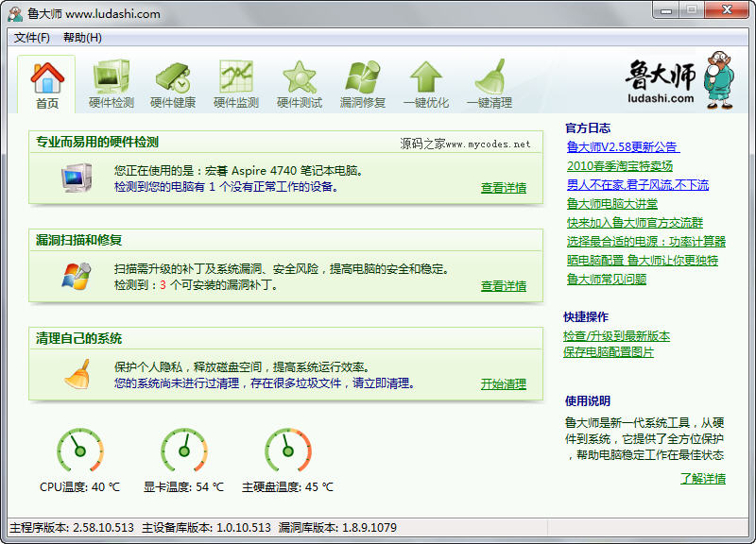Image resolution: width=756 pixels, height=544 pixels.
Task: Click the 使用说明 section heading
Action: pyautogui.click(x=588, y=400)
